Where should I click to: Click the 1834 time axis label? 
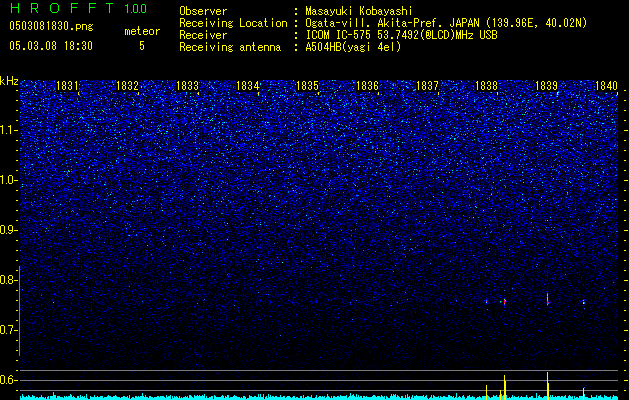click(x=247, y=85)
